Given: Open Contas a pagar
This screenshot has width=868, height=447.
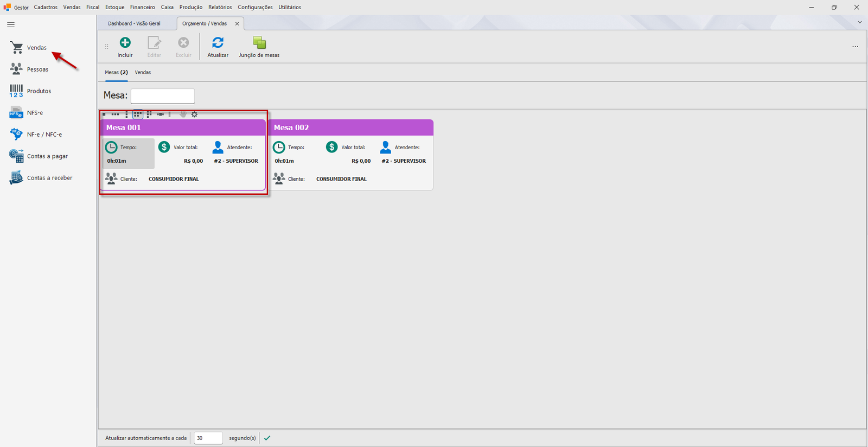Looking at the screenshot, I should (38, 156).
